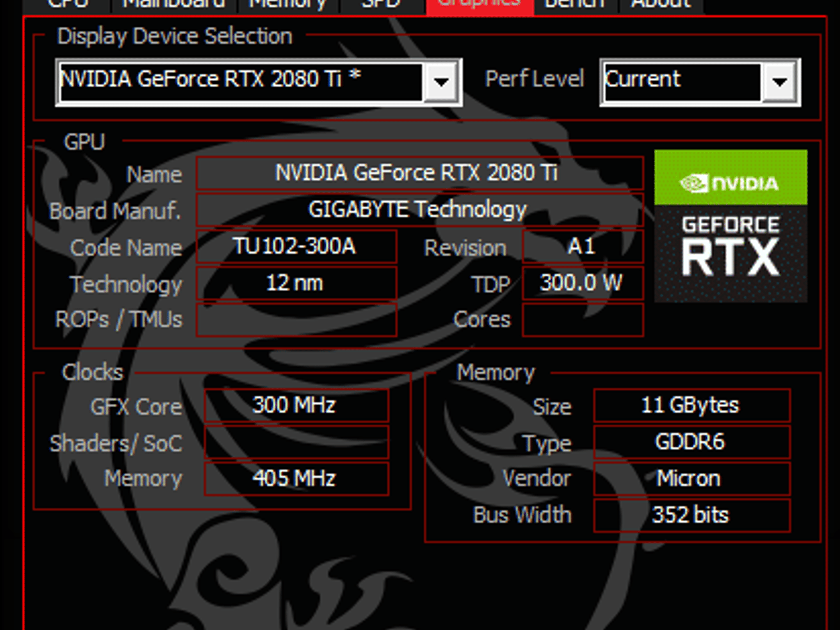This screenshot has height=630, width=840.
Task: Click the 12 nm technology value
Action: 297,283
